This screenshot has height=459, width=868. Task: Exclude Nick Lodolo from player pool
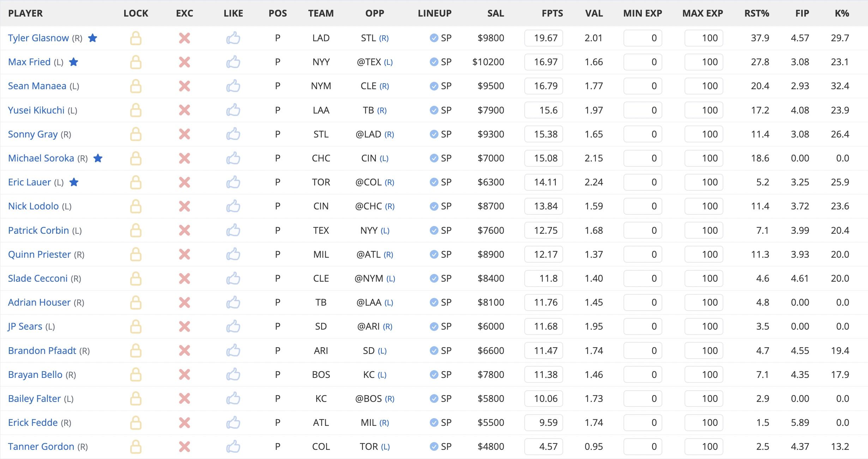[185, 206]
